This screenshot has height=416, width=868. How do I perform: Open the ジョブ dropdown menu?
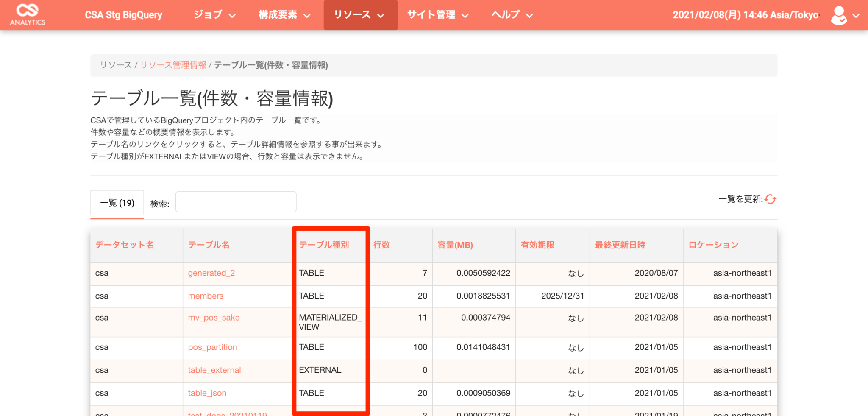[214, 14]
